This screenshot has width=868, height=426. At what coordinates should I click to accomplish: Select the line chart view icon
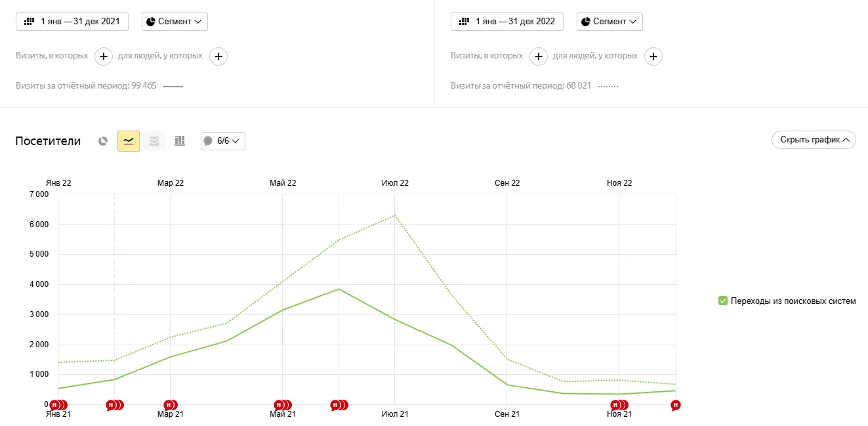point(129,141)
